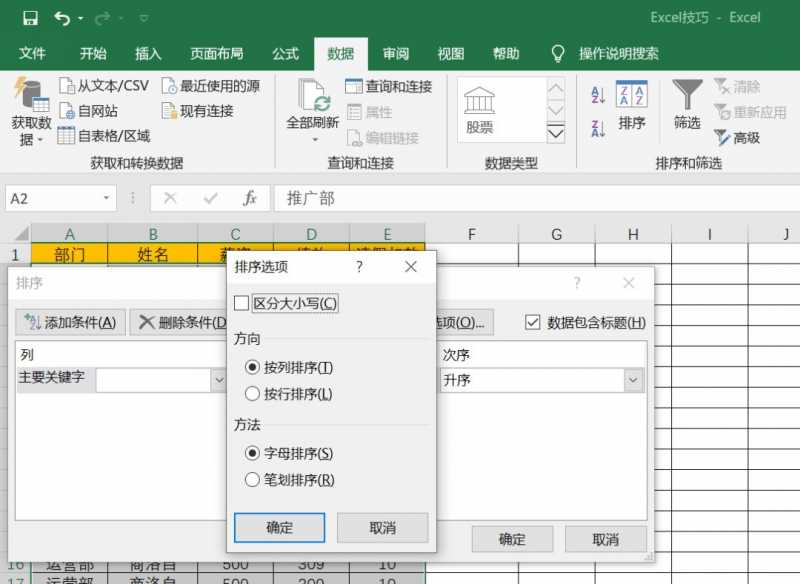Go to the 公式 tab

coord(285,54)
